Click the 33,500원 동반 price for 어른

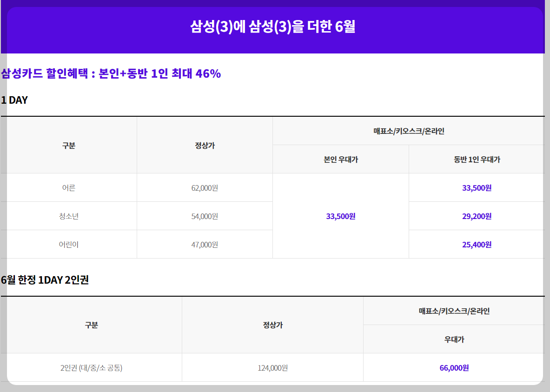click(x=477, y=188)
